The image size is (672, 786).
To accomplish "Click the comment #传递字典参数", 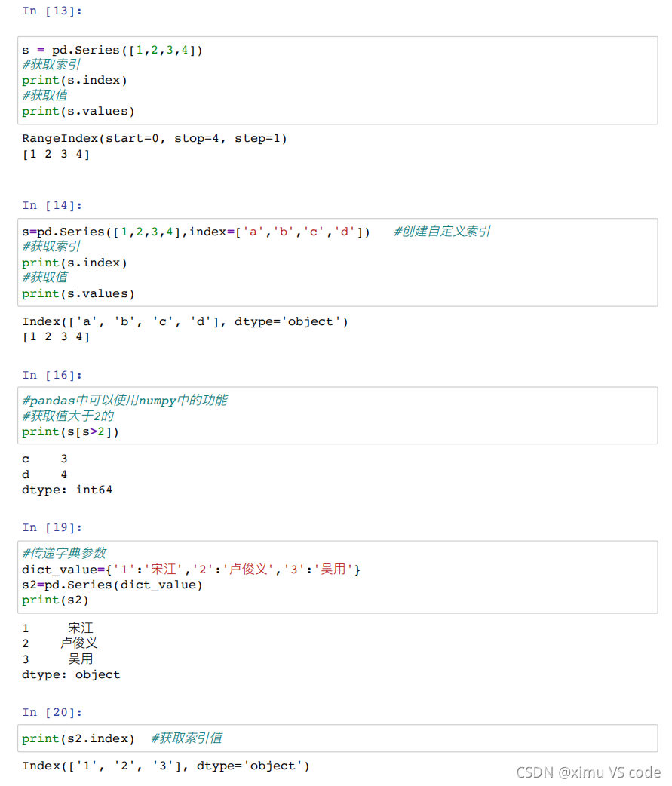I will coord(64,553).
